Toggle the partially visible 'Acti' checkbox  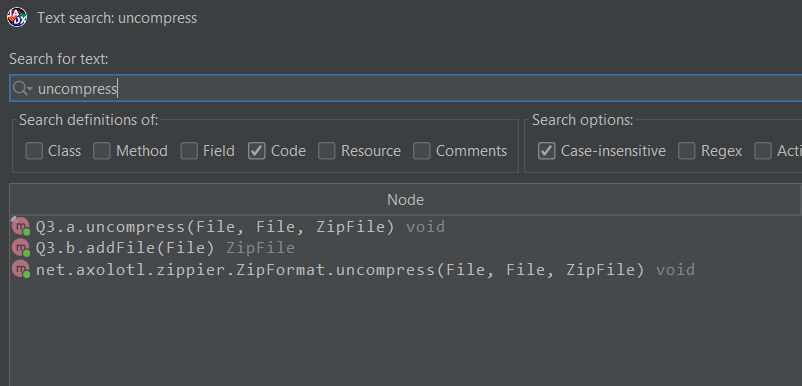click(763, 151)
